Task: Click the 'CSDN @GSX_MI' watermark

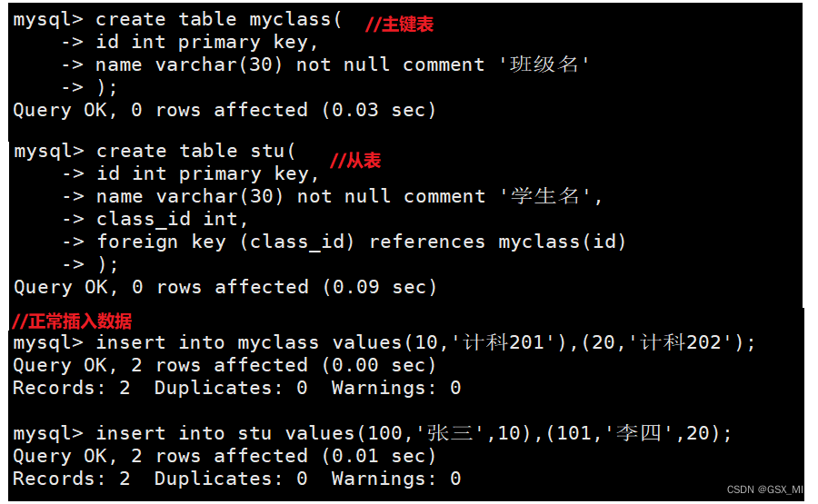Action: pos(764,489)
